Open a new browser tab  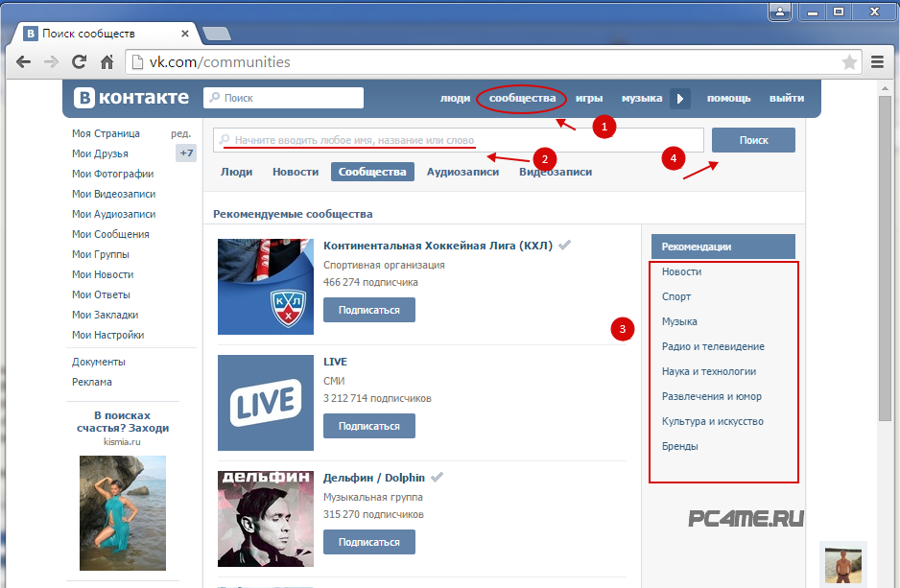[217, 34]
